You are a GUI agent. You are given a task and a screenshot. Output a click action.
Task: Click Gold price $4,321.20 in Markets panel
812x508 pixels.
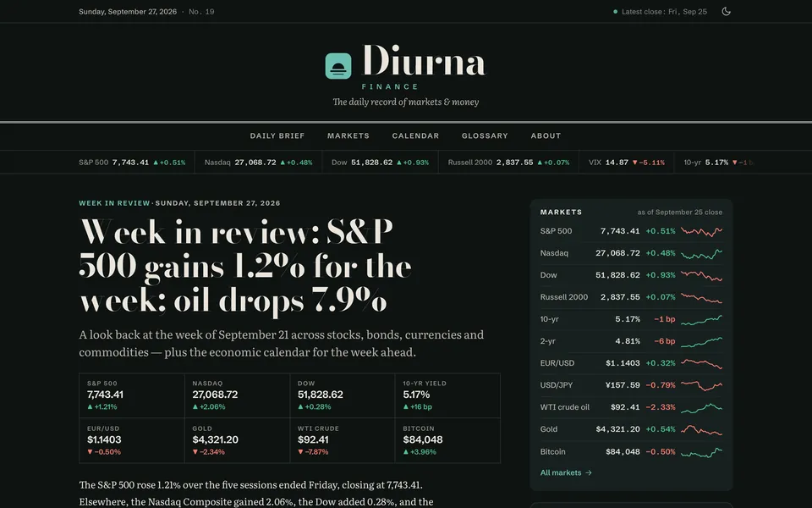click(x=617, y=430)
